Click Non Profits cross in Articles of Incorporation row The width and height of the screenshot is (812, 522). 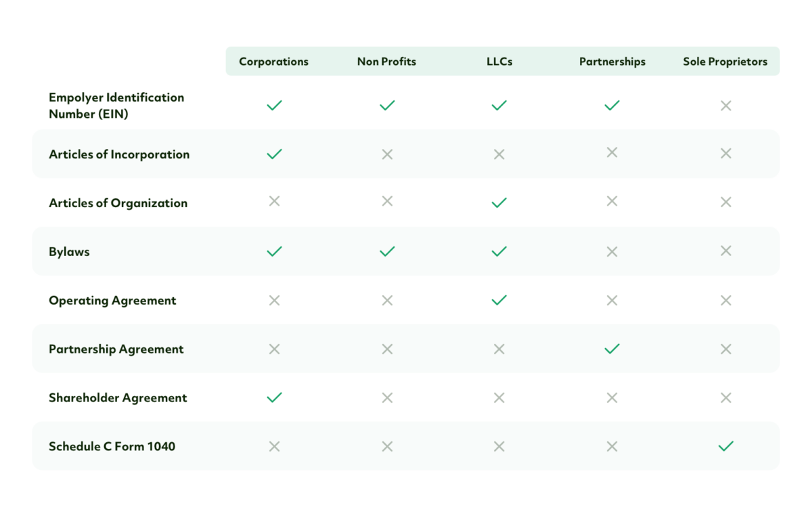point(387,154)
